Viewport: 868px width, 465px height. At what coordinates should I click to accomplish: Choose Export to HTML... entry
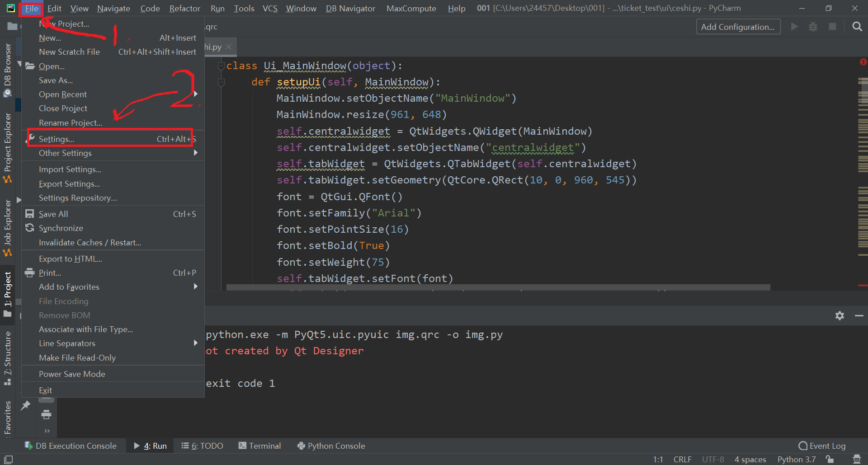(x=113, y=259)
